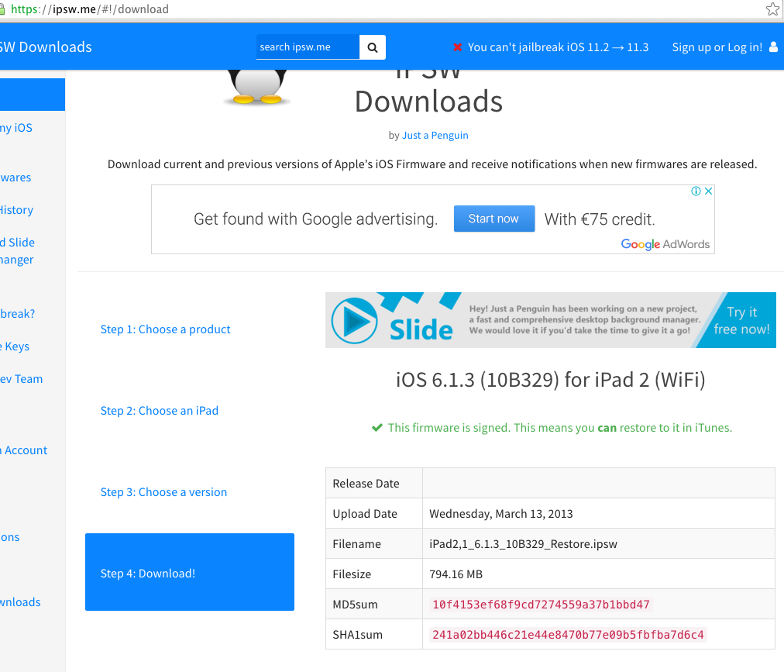784x672 pixels.
Task: Click the active blue sidebar item
Action: [x=33, y=95]
